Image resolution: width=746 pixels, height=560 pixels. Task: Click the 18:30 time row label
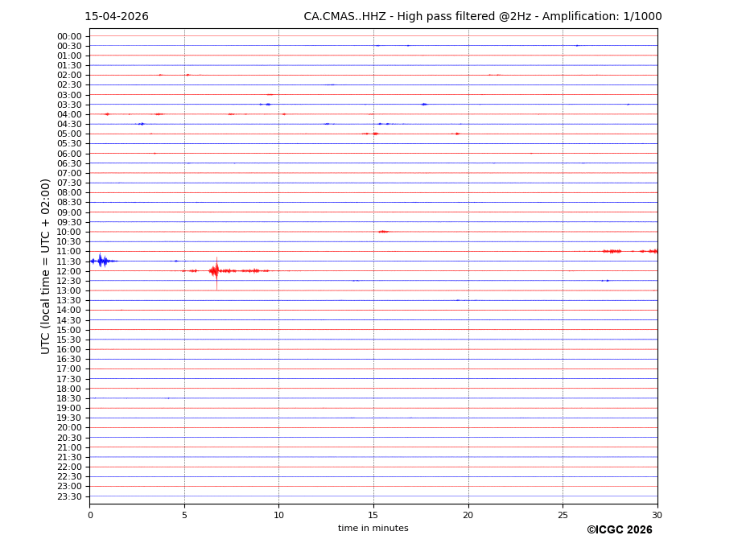point(69,398)
